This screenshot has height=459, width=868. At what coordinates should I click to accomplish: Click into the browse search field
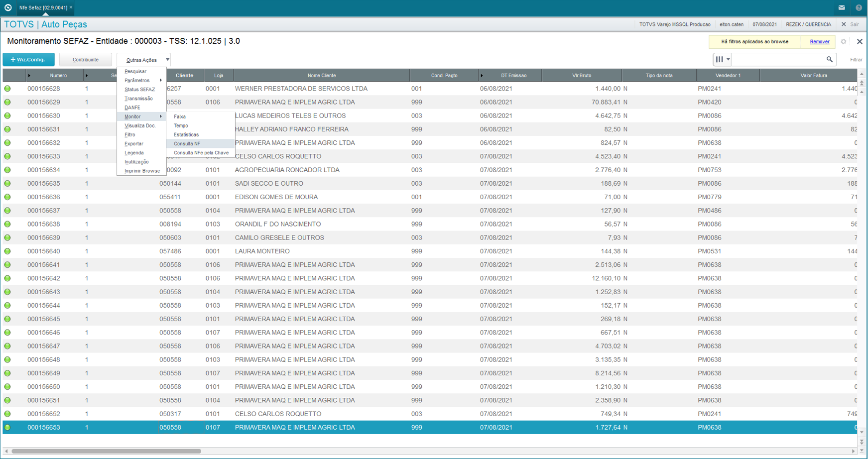778,60
